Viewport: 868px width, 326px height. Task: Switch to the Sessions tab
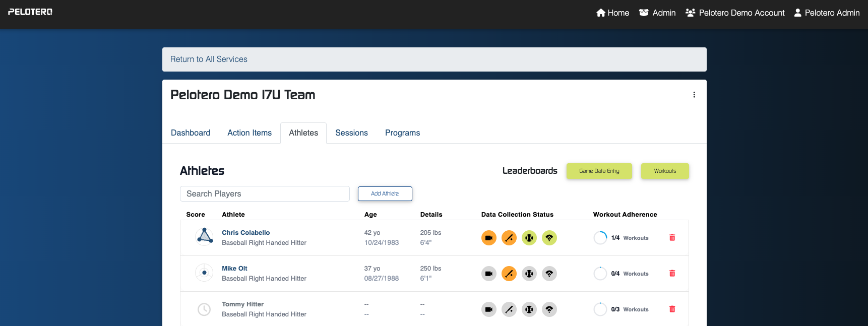351,133
